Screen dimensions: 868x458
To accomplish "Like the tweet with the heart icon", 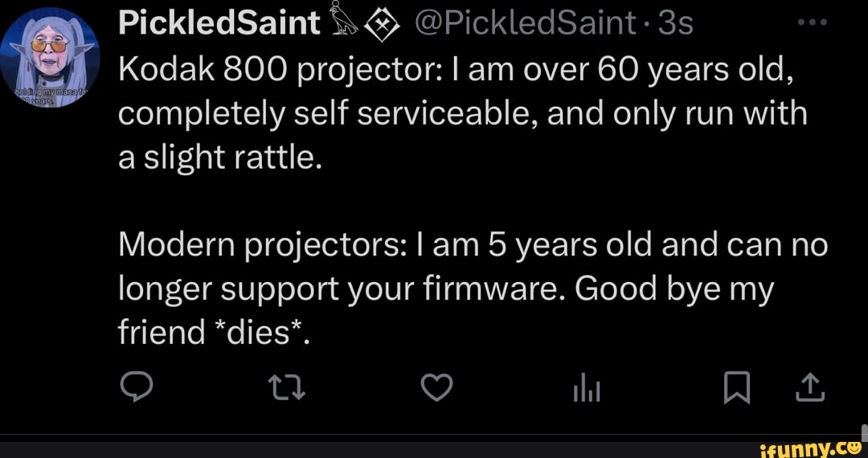I will [436, 389].
